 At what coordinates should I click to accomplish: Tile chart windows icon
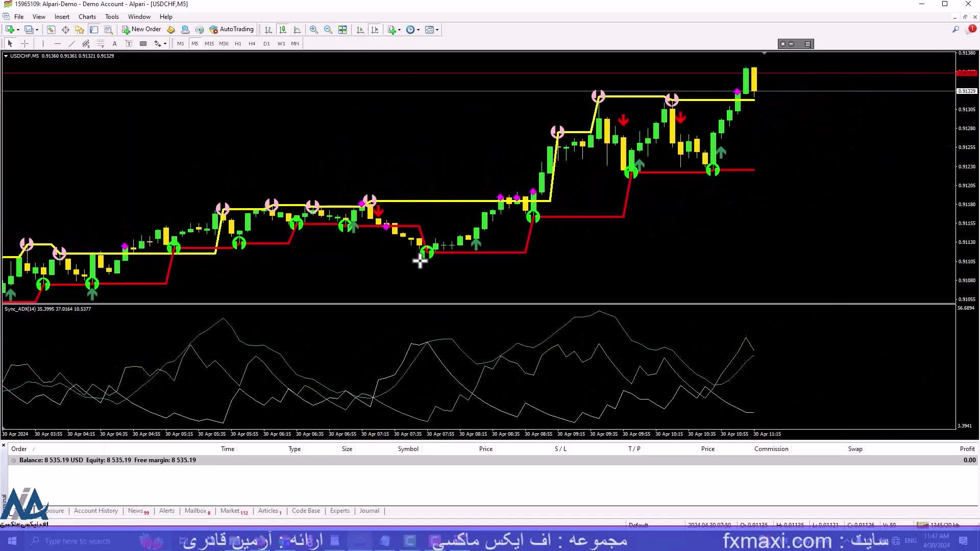[342, 30]
